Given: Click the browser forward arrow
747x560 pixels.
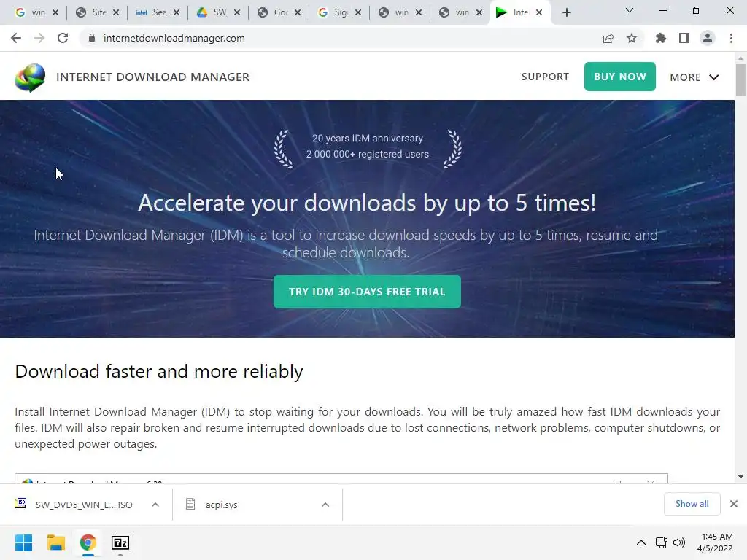Looking at the screenshot, I should tap(39, 38).
